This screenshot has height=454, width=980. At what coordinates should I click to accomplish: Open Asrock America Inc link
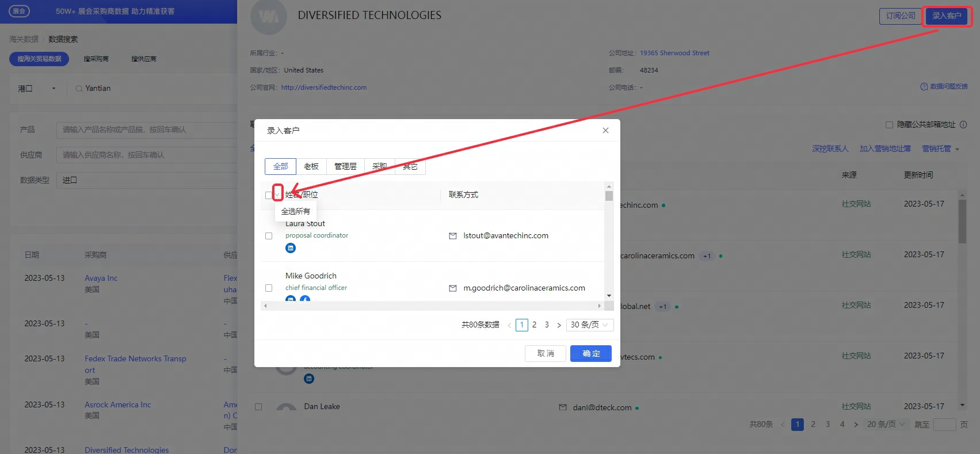(118, 405)
